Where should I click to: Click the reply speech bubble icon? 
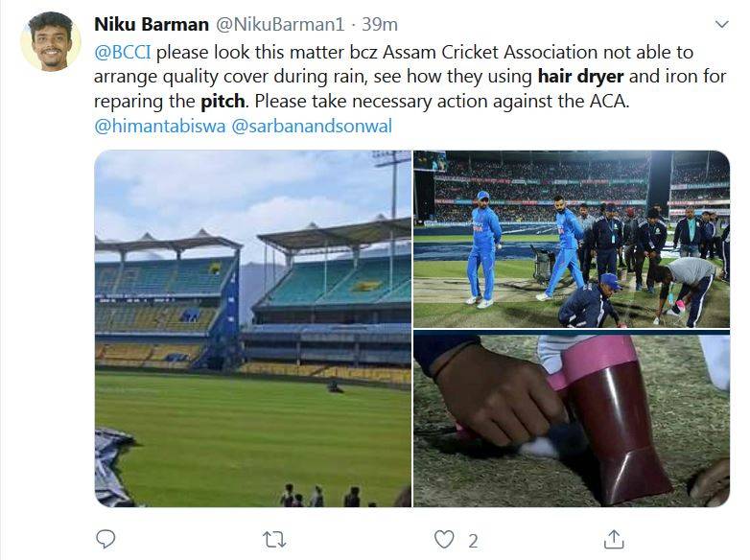105,540
